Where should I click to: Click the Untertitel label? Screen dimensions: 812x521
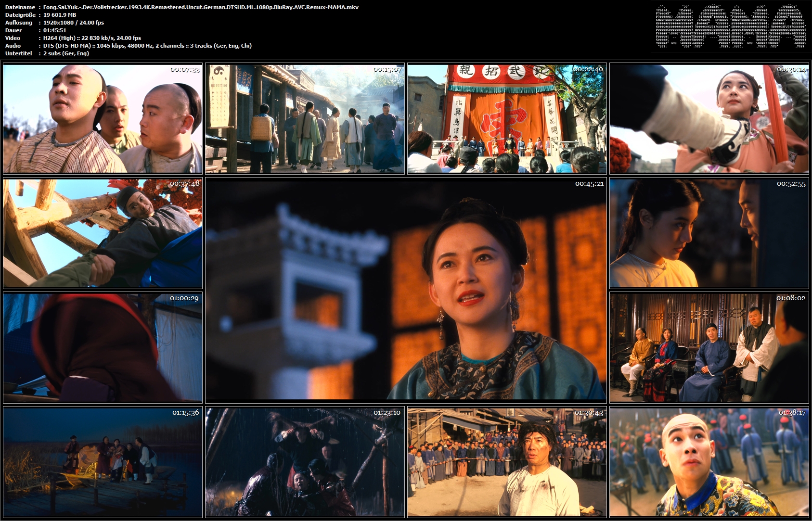click(18, 53)
